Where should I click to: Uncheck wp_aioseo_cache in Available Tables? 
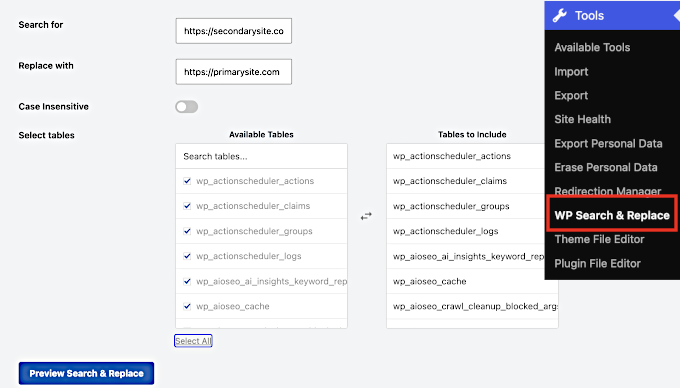pyautogui.click(x=187, y=306)
